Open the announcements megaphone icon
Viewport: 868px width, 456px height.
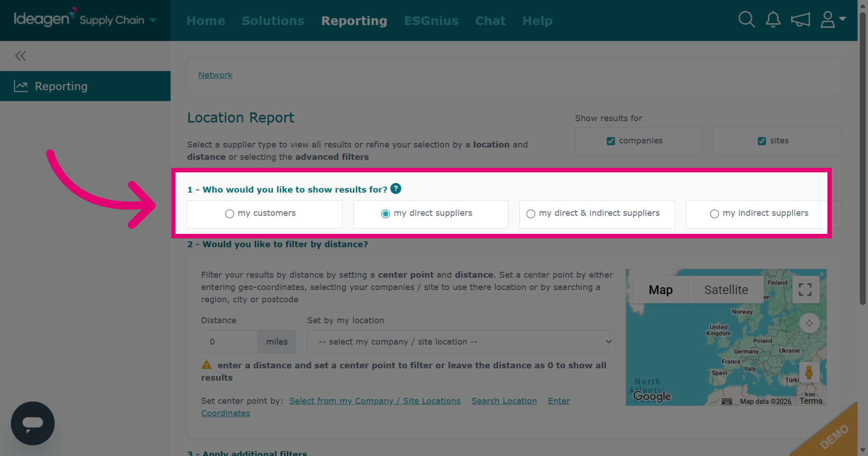[x=800, y=20]
